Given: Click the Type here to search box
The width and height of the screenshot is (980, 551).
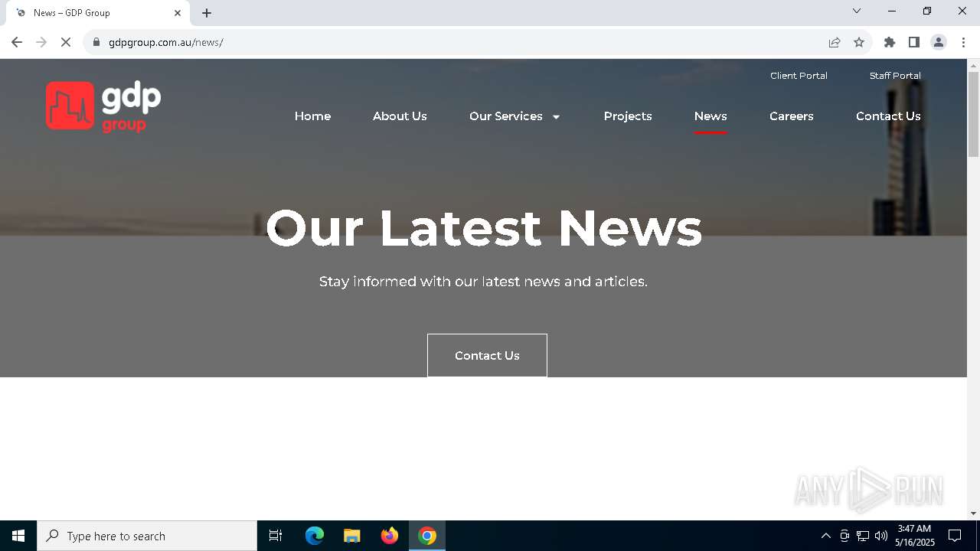Looking at the screenshot, I should pos(147,536).
